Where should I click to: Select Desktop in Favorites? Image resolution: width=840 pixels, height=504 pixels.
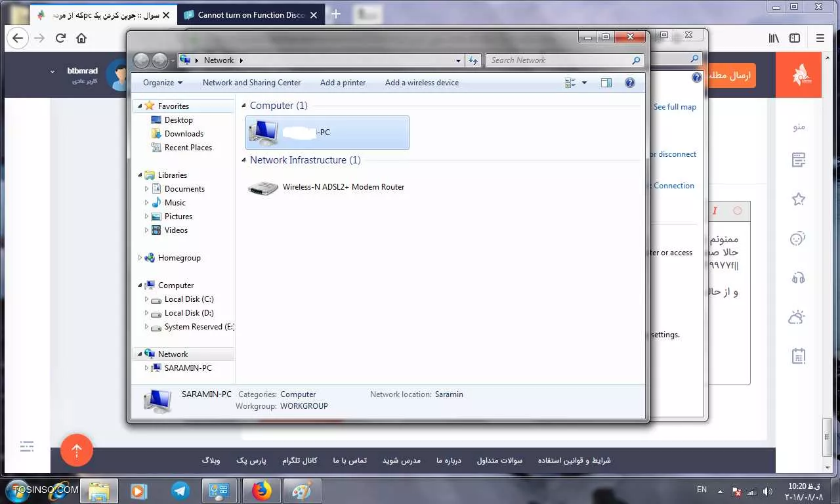click(178, 120)
